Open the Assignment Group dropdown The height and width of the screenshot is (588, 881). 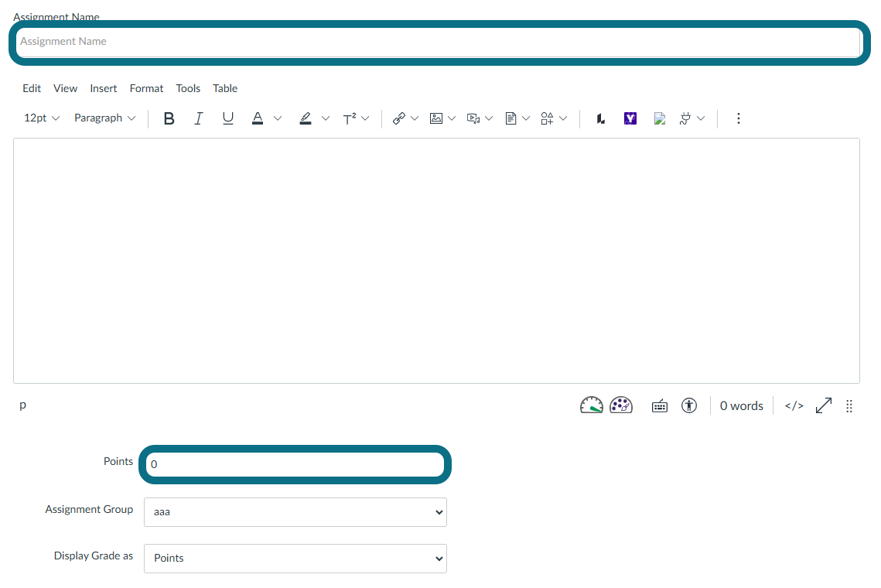pyautogui.click(x=295, y=512)
